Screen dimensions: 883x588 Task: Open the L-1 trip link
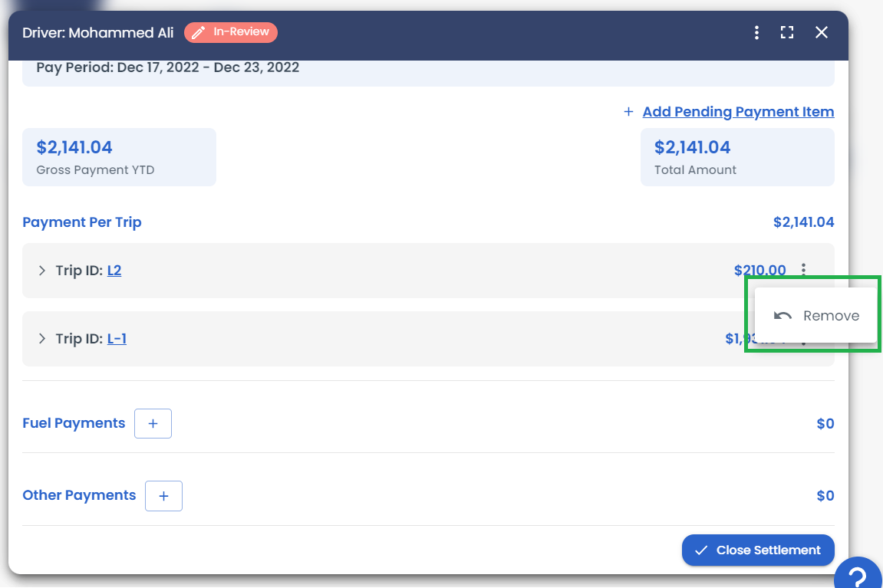(117, 338)
